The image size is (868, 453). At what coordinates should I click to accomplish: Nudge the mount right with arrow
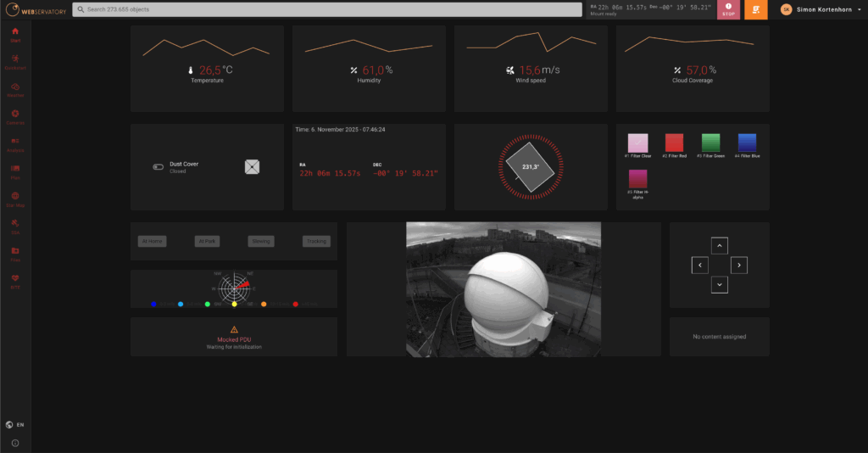point(739,266)
